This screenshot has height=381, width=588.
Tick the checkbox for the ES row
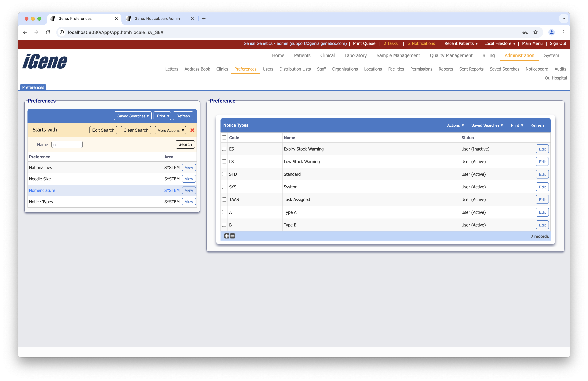click(x=224, y=149)
